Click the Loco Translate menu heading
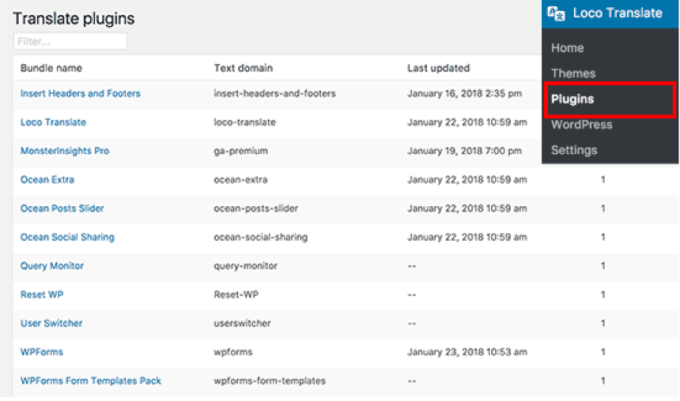 point(617,13)
